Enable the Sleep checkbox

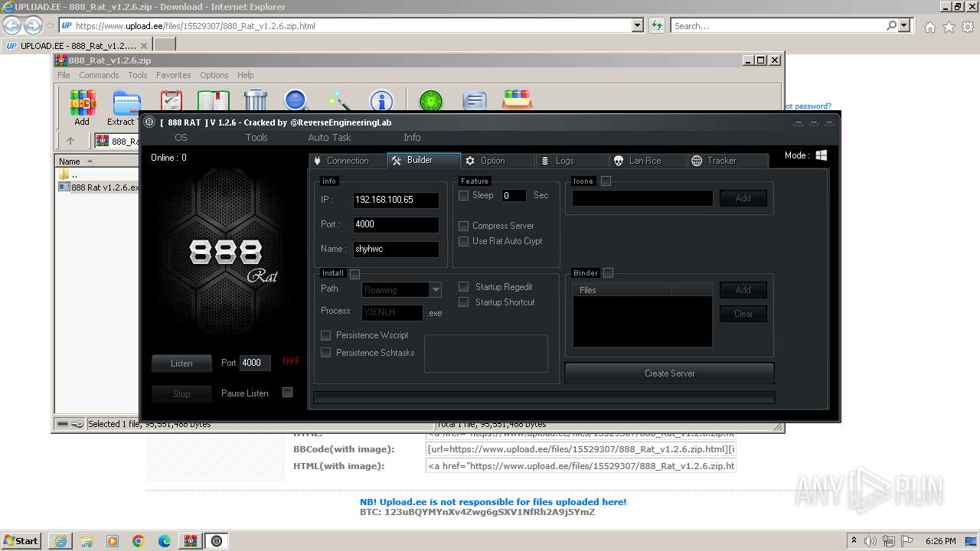(x=463, y=195)
